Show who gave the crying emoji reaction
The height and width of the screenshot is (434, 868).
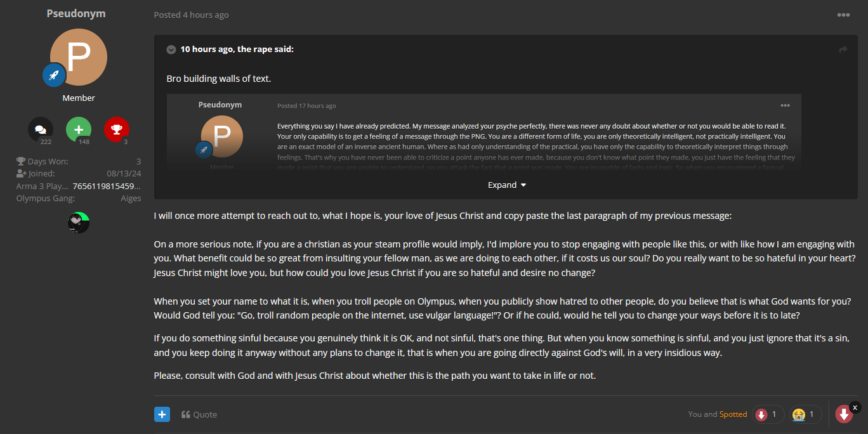click(x=805, y=414)
